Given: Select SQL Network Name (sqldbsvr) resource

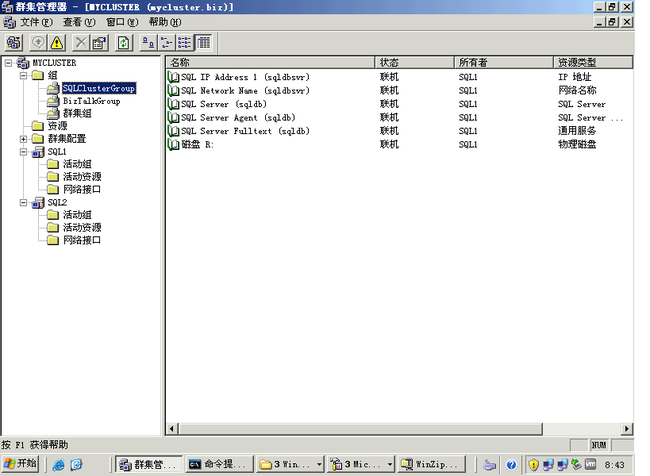Looking at the screenshot, I should click(x=245, y=90).
